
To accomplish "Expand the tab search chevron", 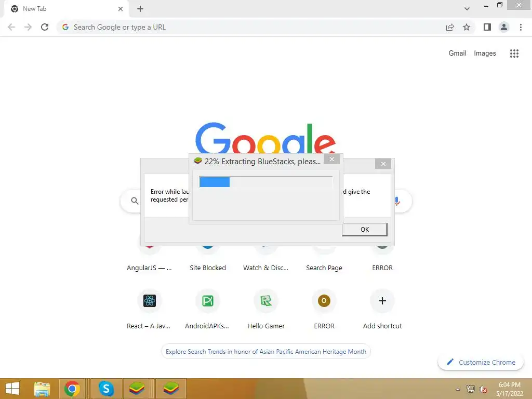I will pos(467,9).
